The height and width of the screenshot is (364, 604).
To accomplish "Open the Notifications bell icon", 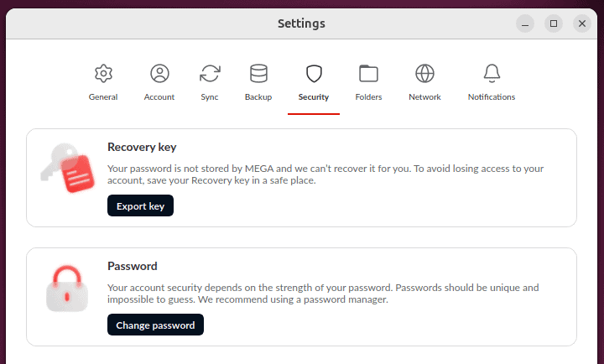I will [492, 73].
